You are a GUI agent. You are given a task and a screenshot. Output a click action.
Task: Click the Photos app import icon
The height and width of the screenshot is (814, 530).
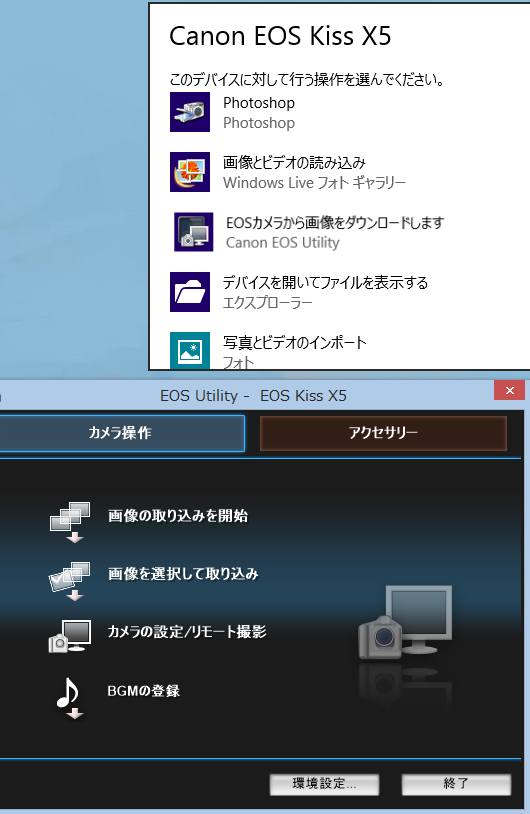pos(190,350)
